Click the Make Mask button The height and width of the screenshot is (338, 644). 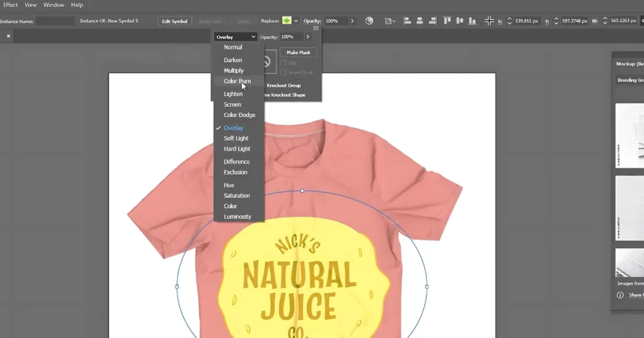pyautogui.click(x=298, y=53)
